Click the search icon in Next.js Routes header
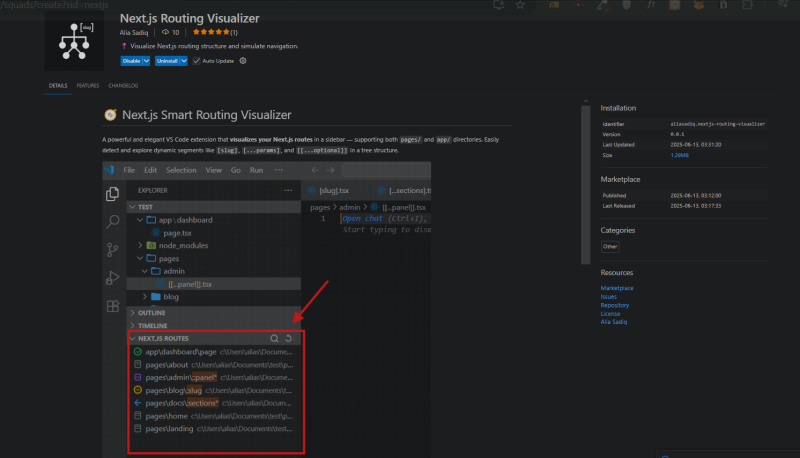The height and width of the screenshot is (458, 800). tap(274, 339)
